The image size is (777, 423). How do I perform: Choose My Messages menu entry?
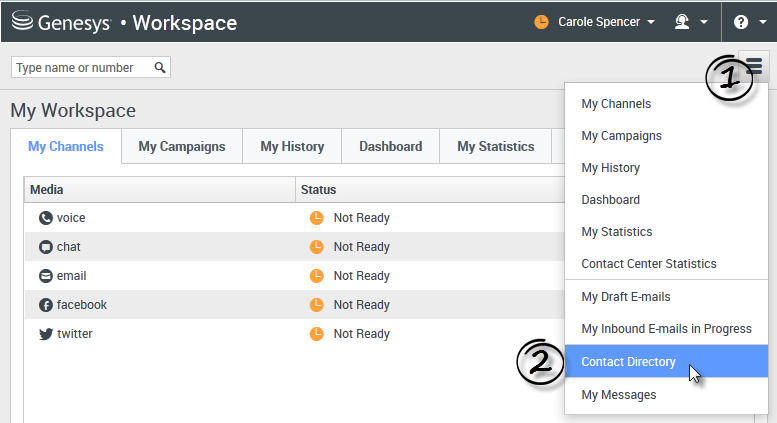[x=619, y=395]
